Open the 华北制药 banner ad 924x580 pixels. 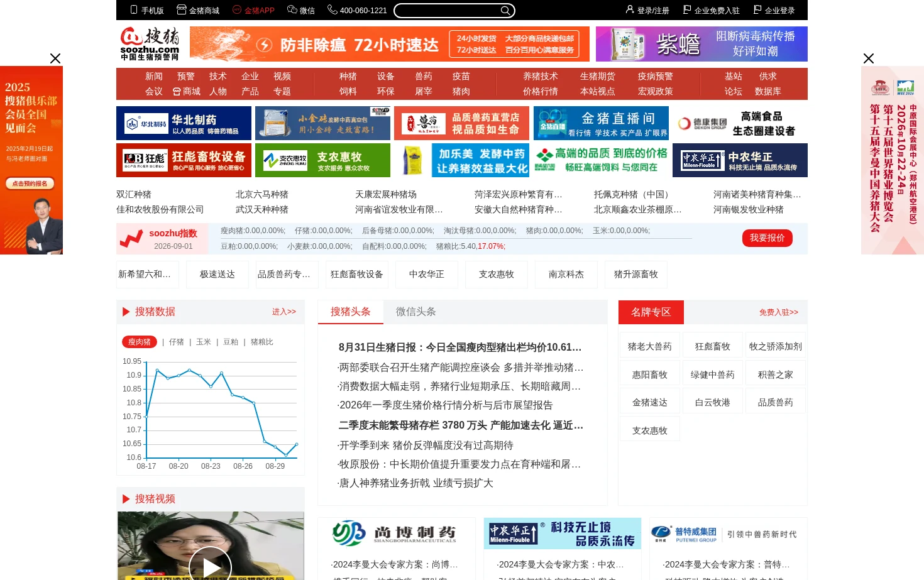(x=184, y=123)
